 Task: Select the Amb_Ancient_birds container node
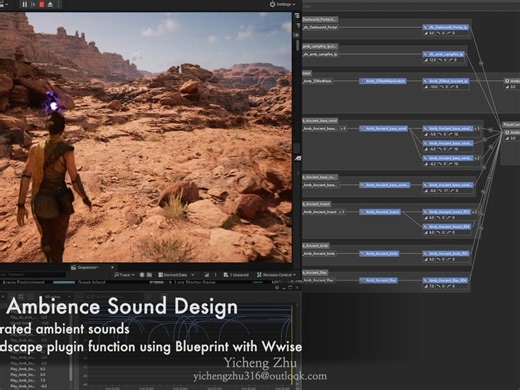click(x=379, y=254)
